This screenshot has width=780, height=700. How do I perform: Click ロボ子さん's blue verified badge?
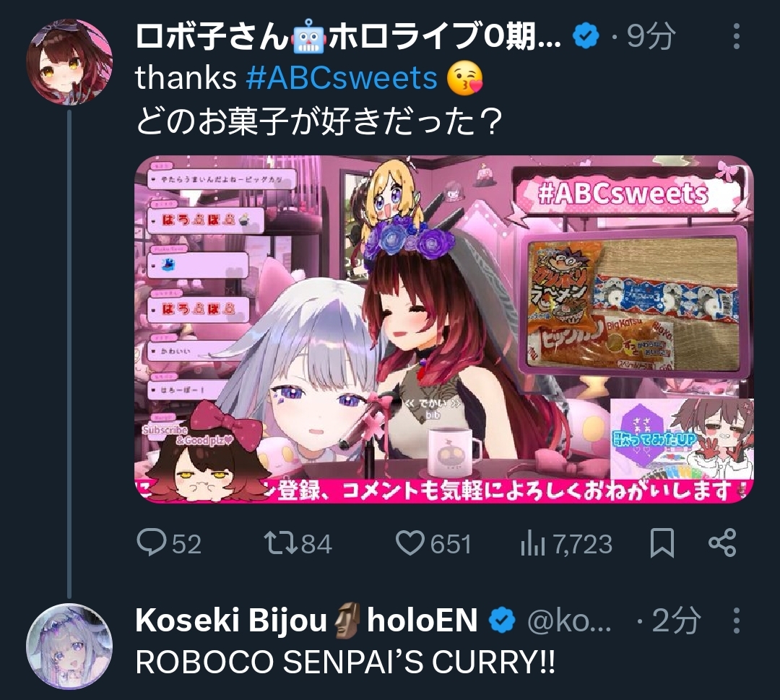point(586,36)
